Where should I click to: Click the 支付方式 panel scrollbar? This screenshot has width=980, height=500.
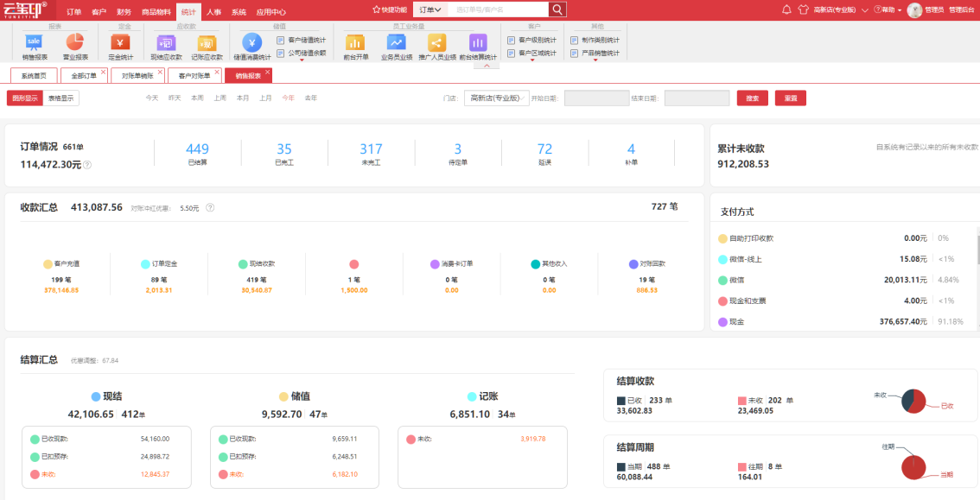[x=977, y=250]
